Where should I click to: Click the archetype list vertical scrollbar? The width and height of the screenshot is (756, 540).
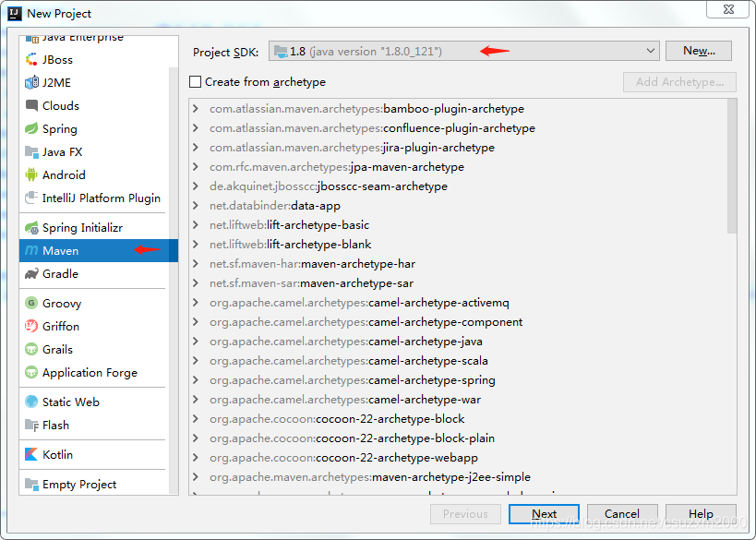tap(732, 166)
